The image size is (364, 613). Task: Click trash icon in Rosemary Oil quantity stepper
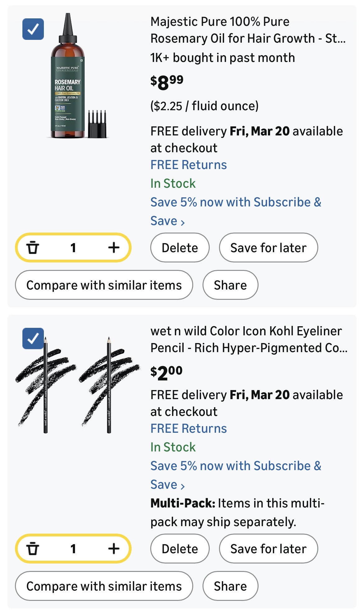coord(33,248)
